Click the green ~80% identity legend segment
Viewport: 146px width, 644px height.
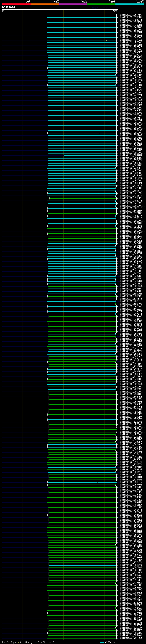(x=101, y=4)
